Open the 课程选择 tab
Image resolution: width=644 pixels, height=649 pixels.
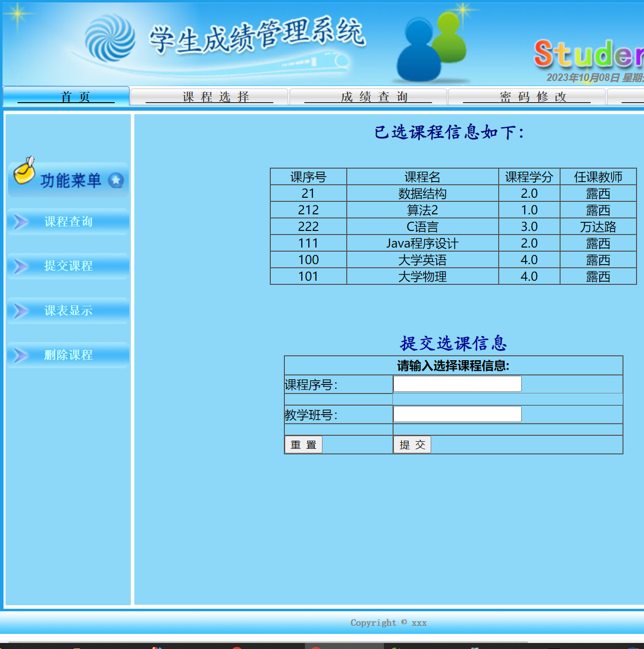215,97
